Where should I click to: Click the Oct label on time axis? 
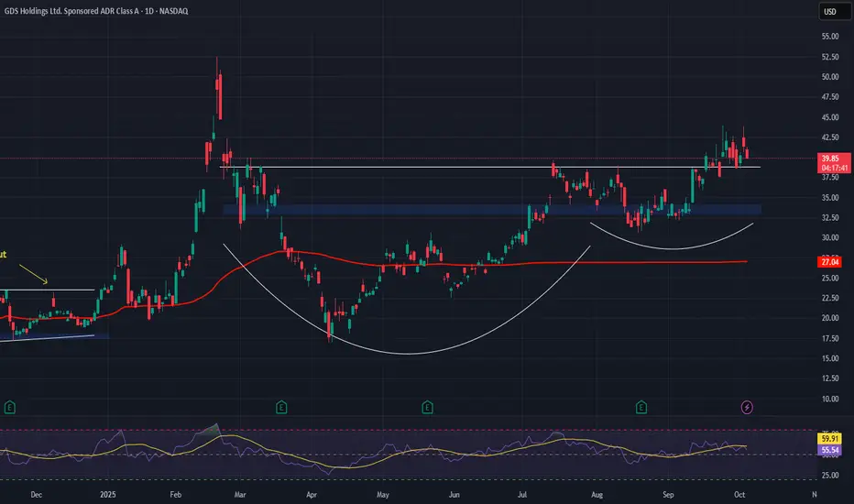[x=739, y=495]
